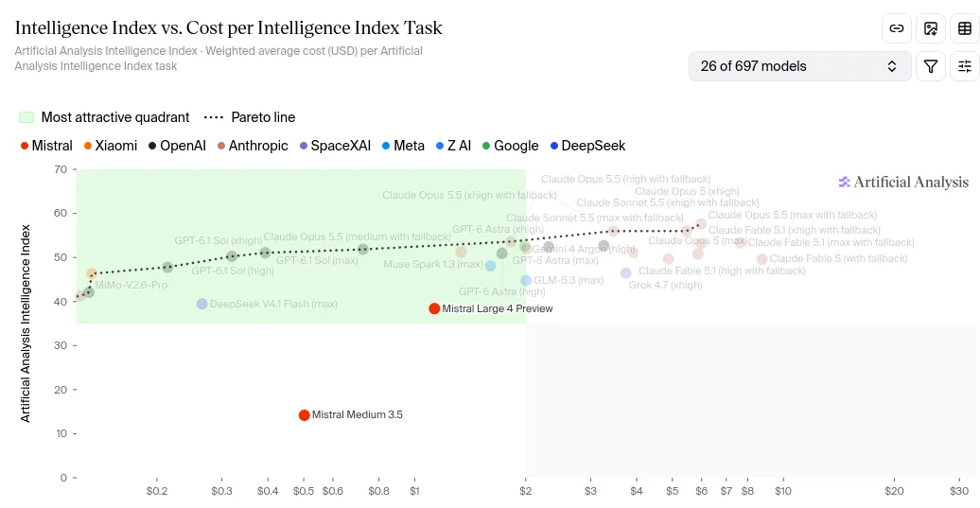Screen dimensions: 980x508
Task: Click the Google legend item
Action: 510,146
